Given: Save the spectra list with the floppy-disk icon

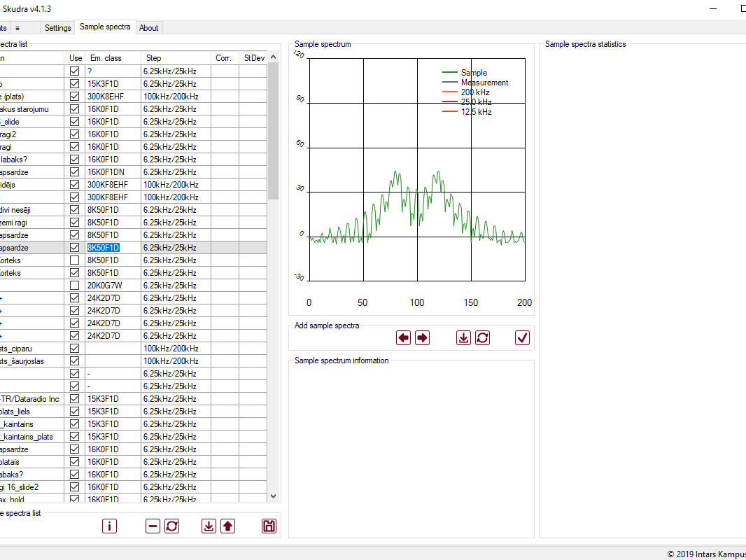Looking at the screenshot, I should [269, 526].
